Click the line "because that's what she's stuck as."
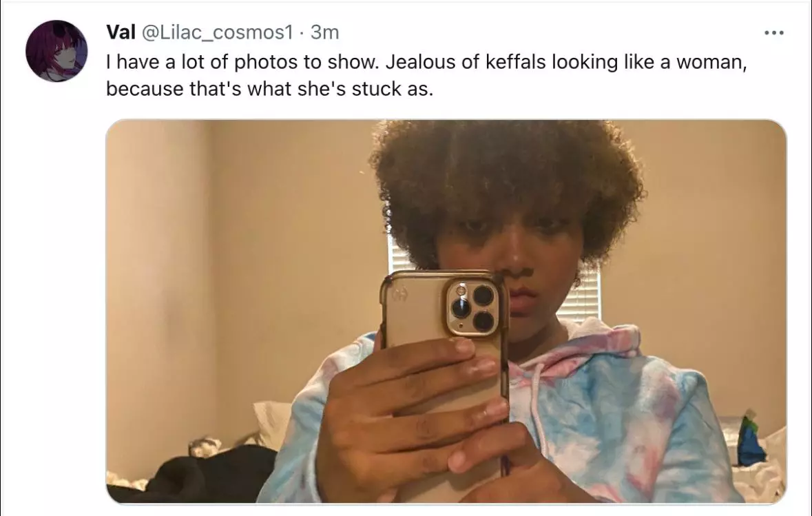This screenshot has height=516, width=812. [269, 89]
